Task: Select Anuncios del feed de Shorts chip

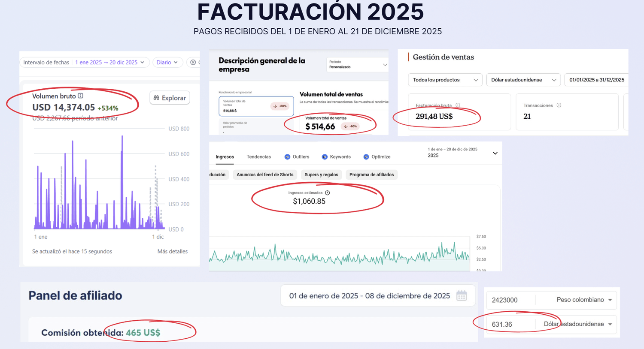Action: (265, 174)
